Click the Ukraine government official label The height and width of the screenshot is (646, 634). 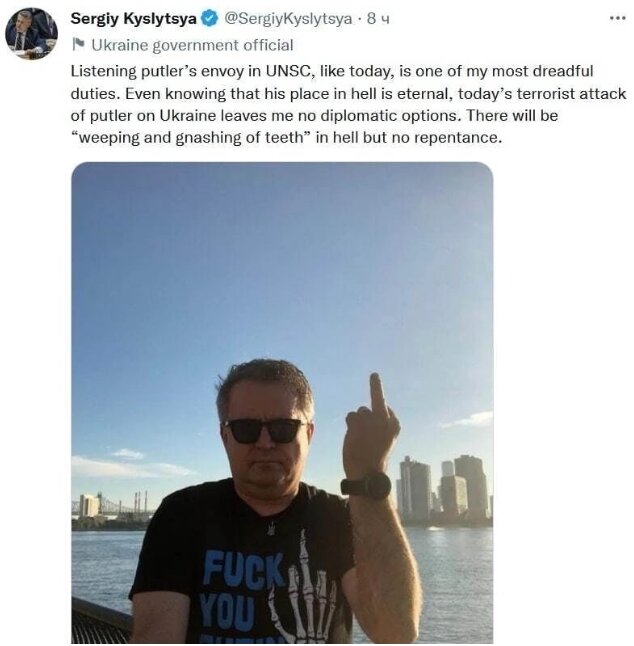tap(192, 45)
